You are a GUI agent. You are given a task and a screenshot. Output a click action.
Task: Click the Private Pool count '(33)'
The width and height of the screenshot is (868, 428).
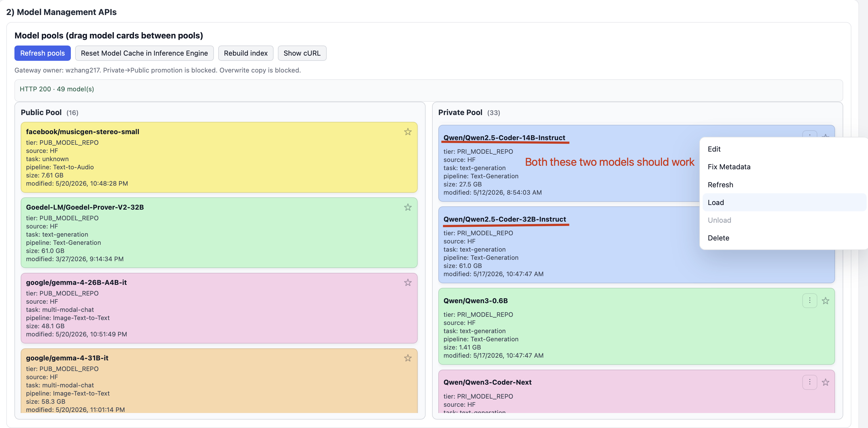pos(494,113)
